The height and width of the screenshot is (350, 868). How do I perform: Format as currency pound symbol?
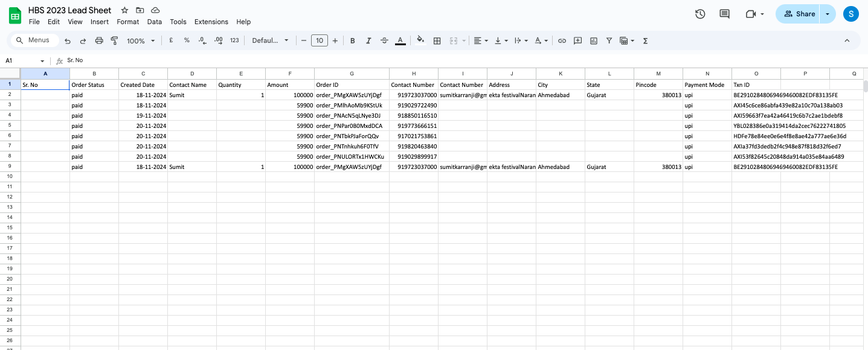[x=172, y=40]
